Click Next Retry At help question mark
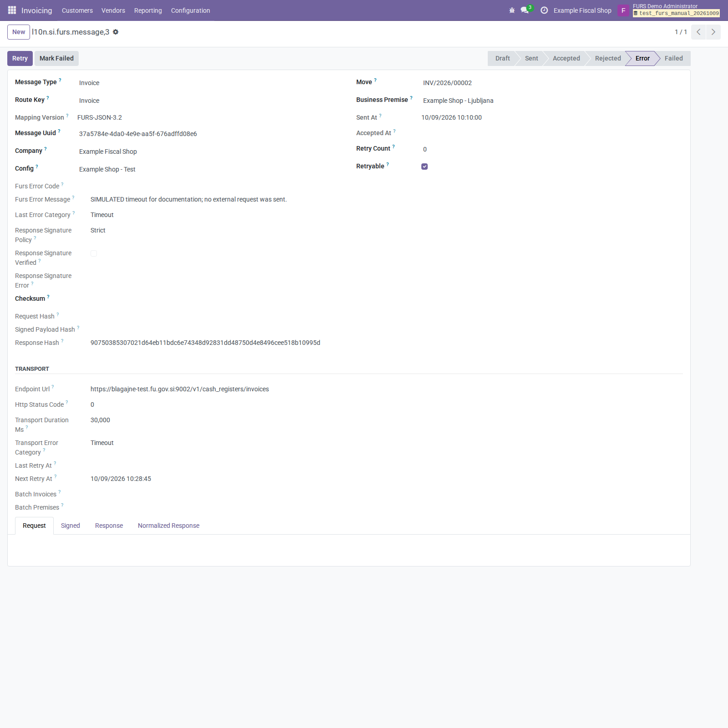Image resolution: width=728 pixels, height=728 pixels. (x=56, y=477)
